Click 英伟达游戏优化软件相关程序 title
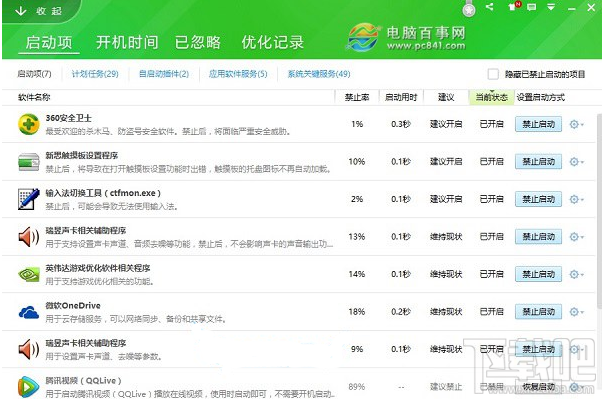 pos(98,268)
